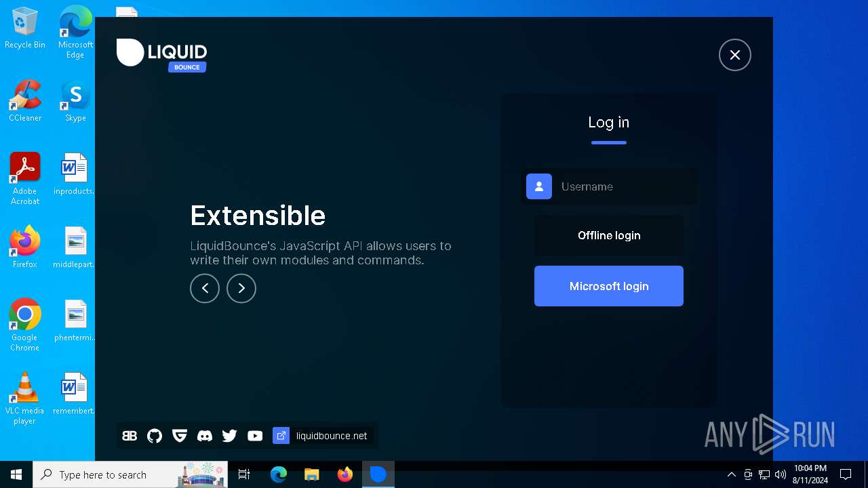Click the Extensible slide heading

tap(258, 216)
